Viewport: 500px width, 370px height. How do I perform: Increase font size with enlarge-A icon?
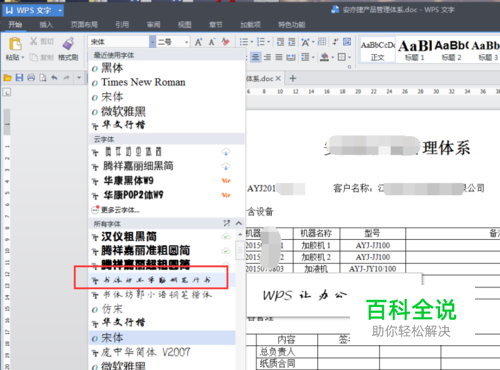pos(199,42)
